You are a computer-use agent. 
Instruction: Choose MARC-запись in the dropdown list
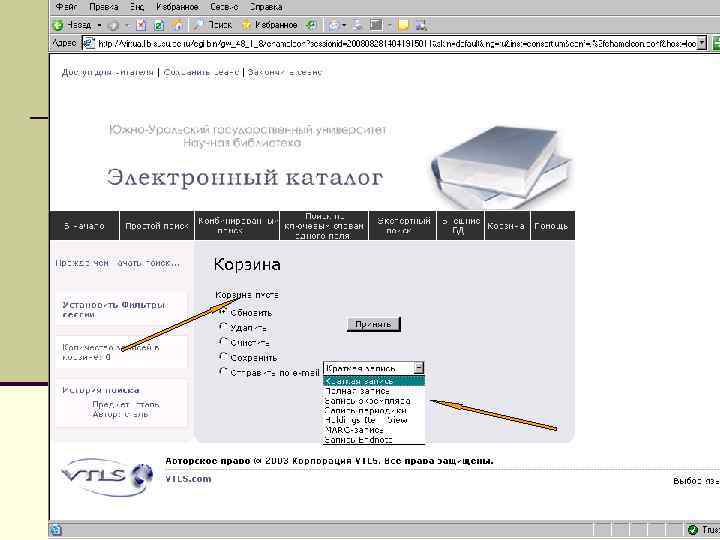(374, 430)
